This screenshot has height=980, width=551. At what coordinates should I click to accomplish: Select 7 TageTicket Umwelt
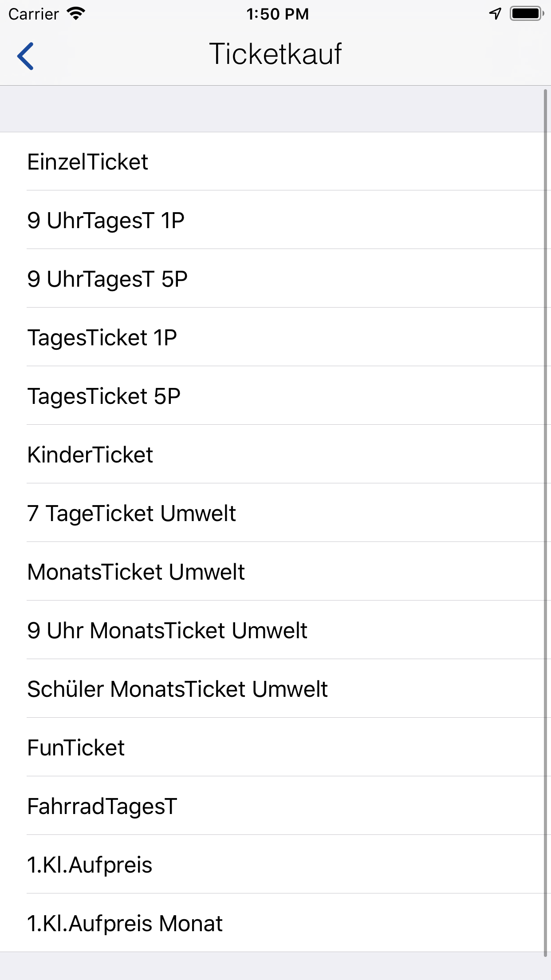point(275,513)
